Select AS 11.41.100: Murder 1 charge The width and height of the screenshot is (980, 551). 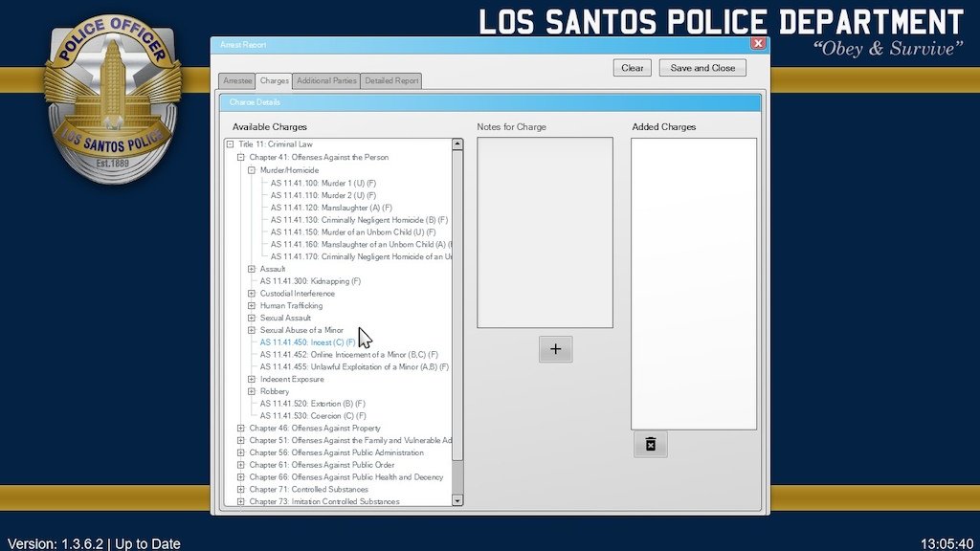(323, 183)
